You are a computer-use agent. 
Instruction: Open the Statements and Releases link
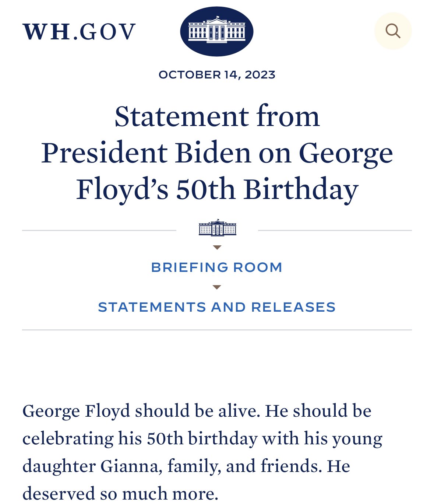217,307
